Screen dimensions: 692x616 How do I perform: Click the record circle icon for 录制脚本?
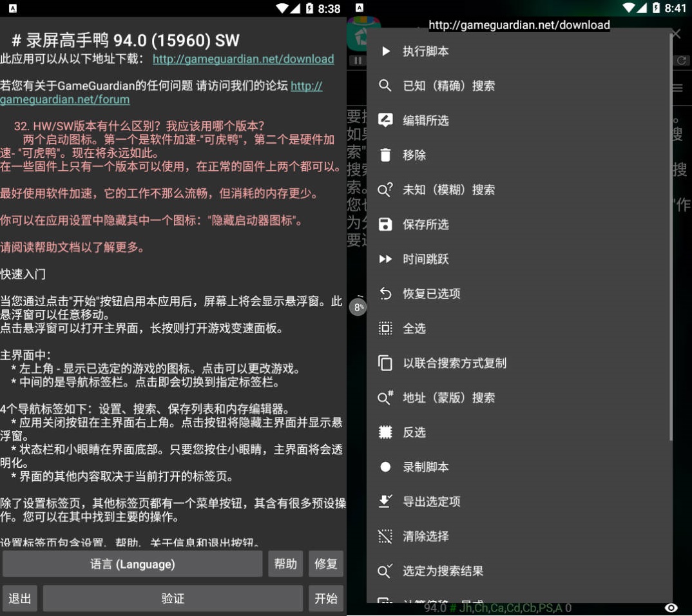[x=385, y=467]
